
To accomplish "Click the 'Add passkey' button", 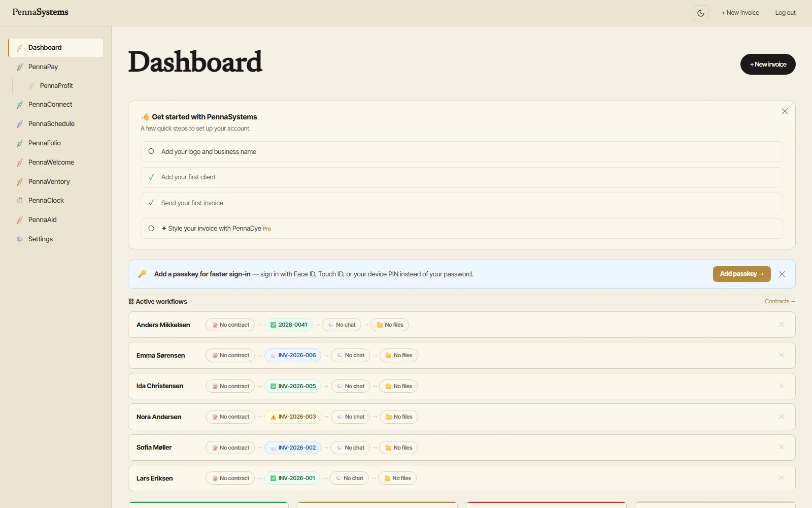I will pyautogui.click(x=741, y=274).
